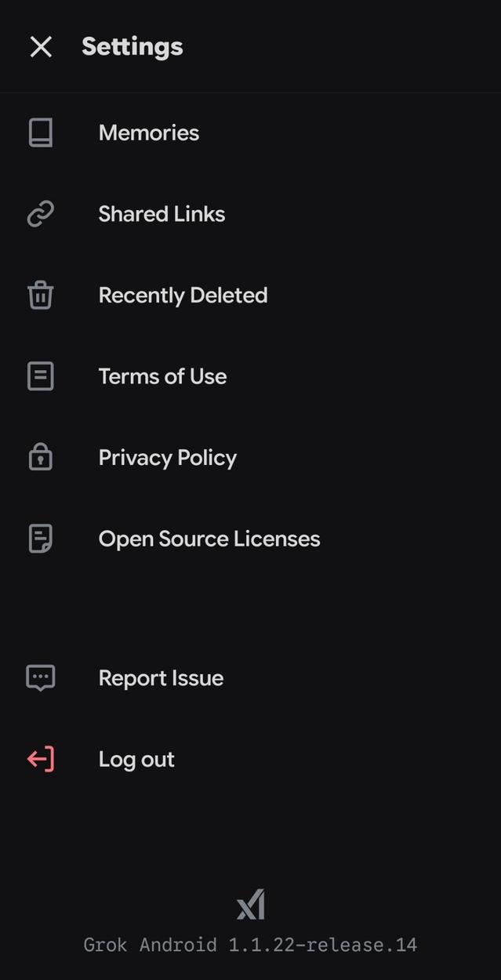View Open Source Licenses
501x980 pixels.
point(209,539)
